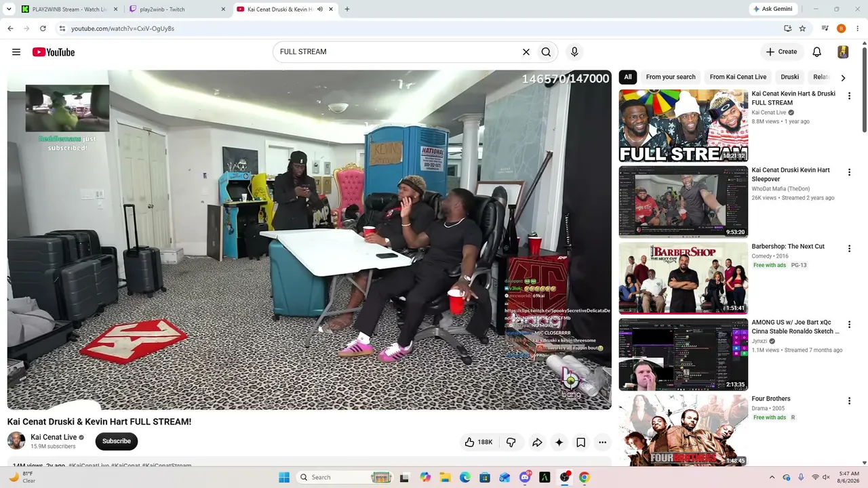Click the Windows taskbar Search box
868x488 pixels.
[346, 477]
